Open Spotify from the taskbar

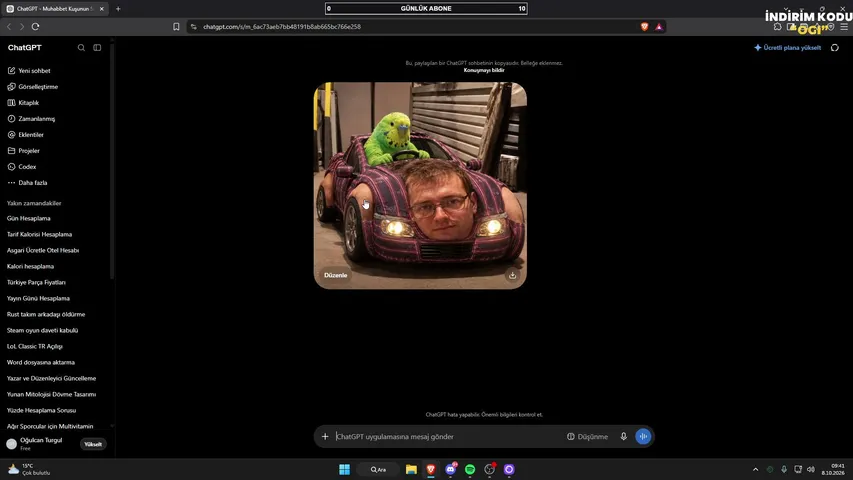click(x=470, y=470)
